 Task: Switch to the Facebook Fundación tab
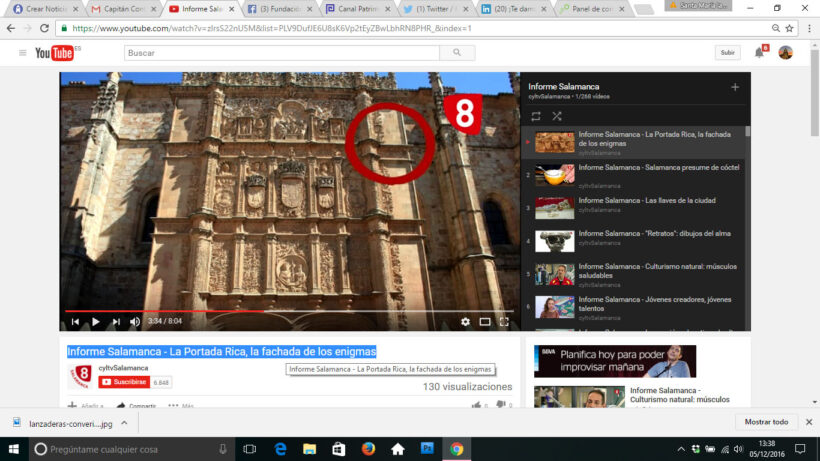point(280,9)
